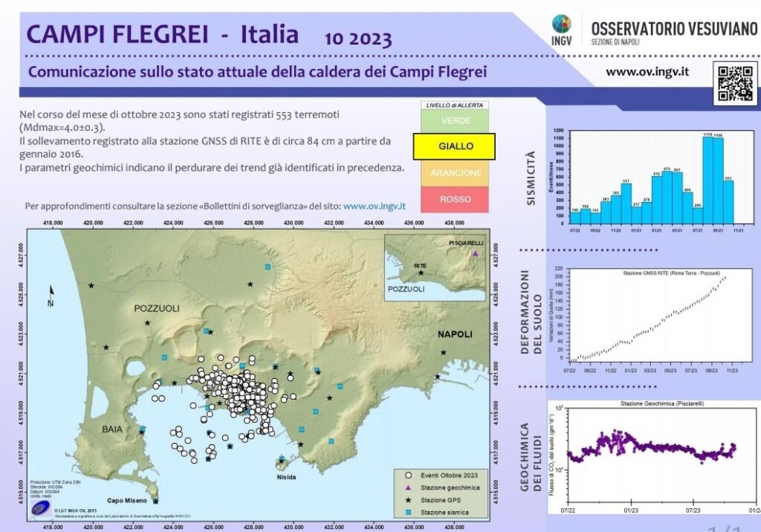Click the www.ov.ingv.it header address
The height and width of the screenshot is (532, 761).
click(647, 72)
